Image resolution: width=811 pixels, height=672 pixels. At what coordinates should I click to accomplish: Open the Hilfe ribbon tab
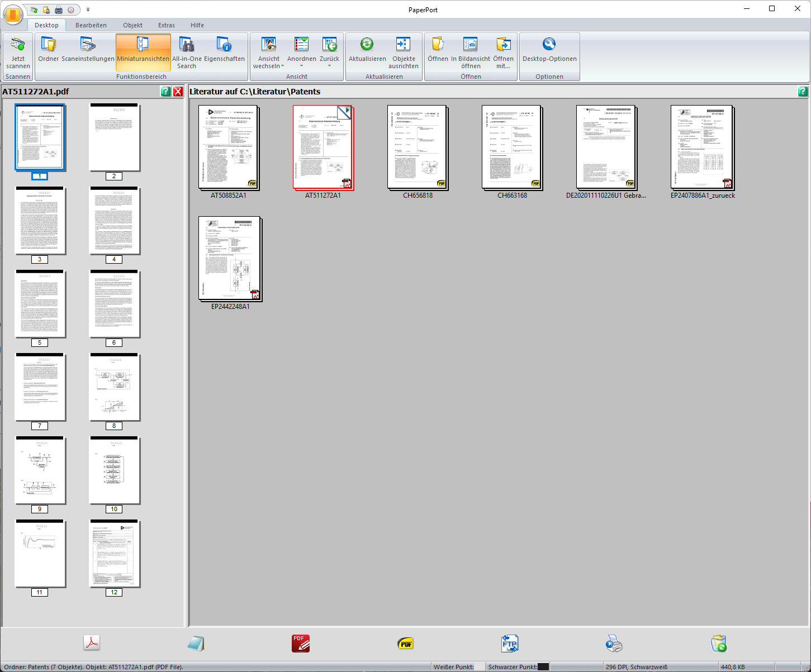tap(197, 25)
